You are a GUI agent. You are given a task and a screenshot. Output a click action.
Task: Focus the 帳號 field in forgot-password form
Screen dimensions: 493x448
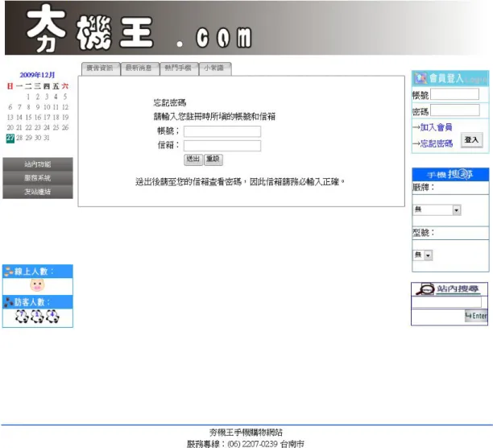tap(222, 131)
